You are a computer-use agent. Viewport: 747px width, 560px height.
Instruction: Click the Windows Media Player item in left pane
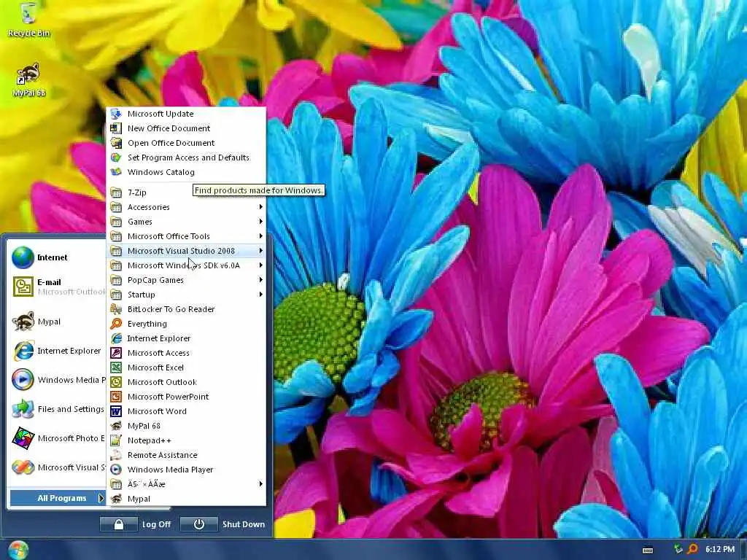point(58,380)
